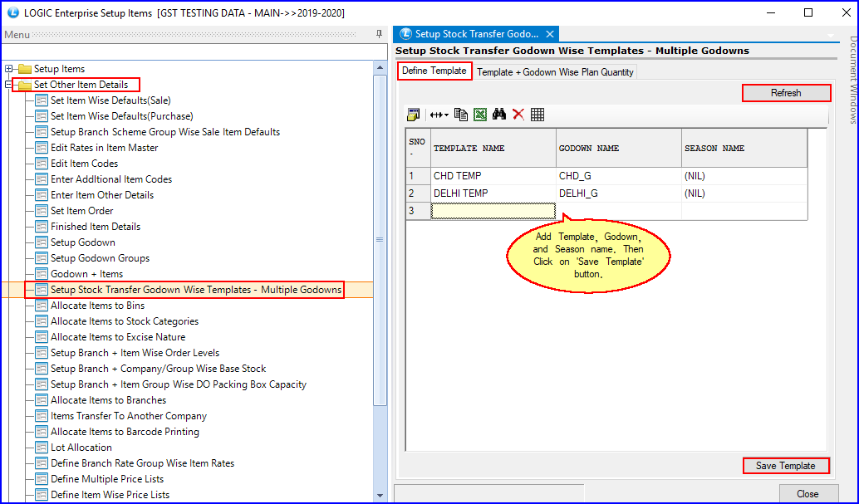Select Setup Godown Groups menu entry
859x504 pixels.
point(100,258)
